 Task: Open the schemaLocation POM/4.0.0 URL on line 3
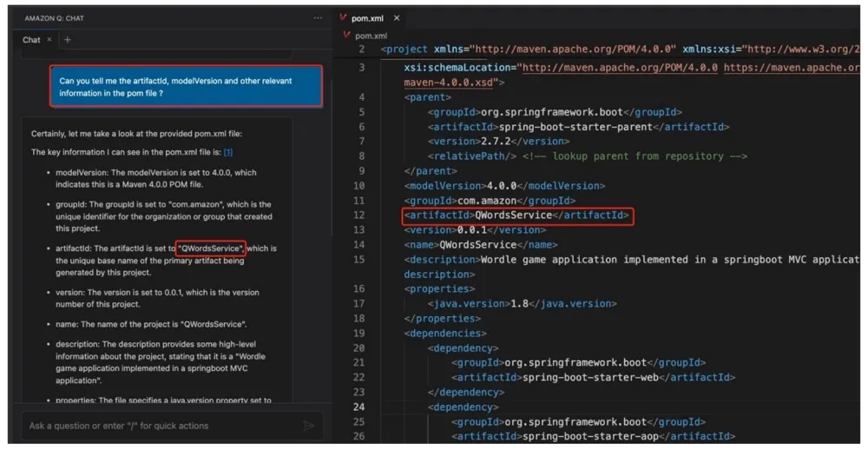coord(620,68)
